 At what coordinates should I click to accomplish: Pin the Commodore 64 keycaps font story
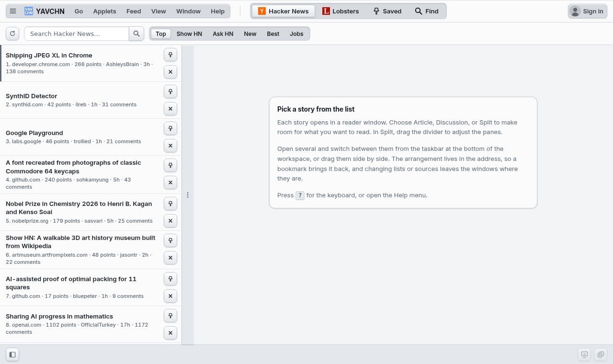[170, 165]
